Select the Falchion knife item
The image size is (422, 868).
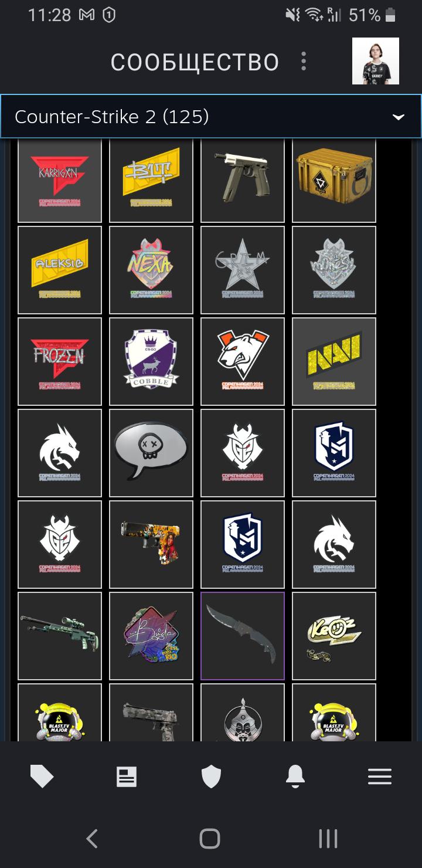(243, 636)
